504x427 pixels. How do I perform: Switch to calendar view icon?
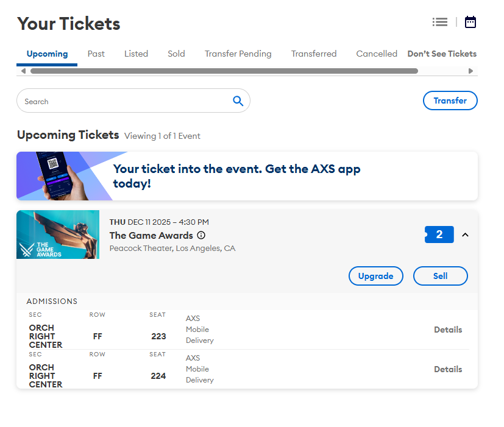point(470,22)
